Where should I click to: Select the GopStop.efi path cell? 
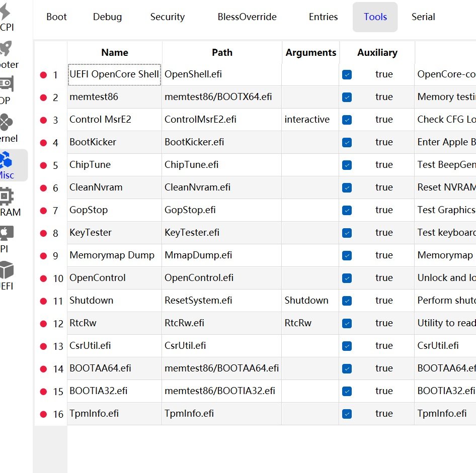222,210
